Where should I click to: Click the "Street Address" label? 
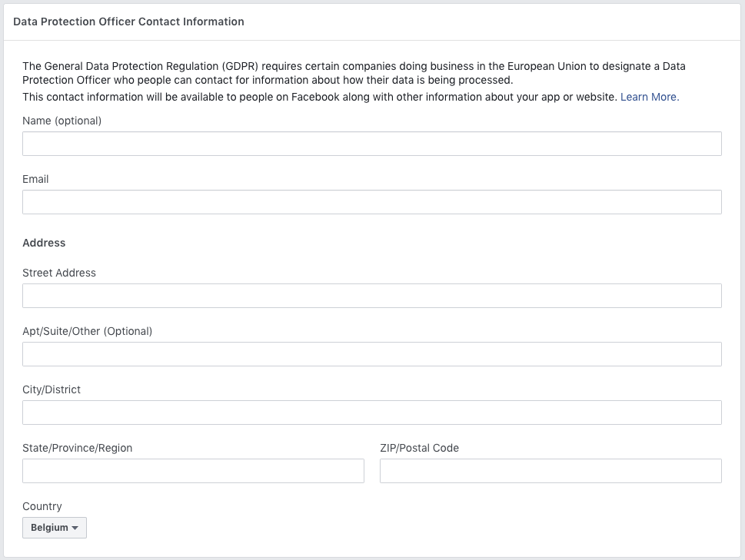(x=59, y=273)
